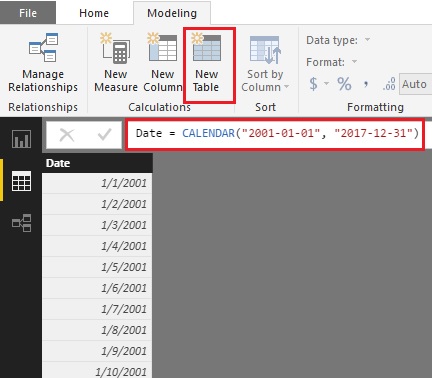The height and width of the screenshot is (378, 432).
Task: Add a New Column
Action: [x=163, y=62]
